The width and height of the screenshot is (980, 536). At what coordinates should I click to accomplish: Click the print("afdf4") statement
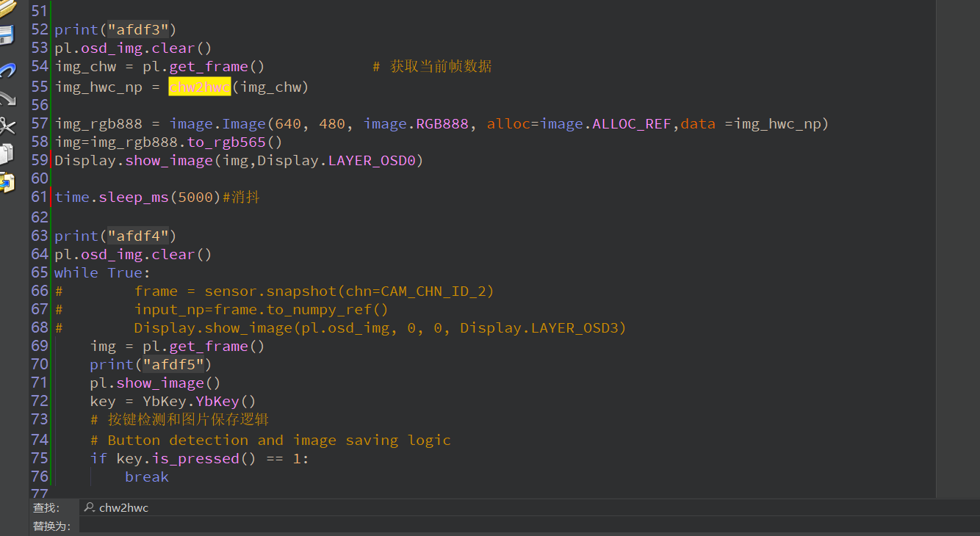pos(115,236)
